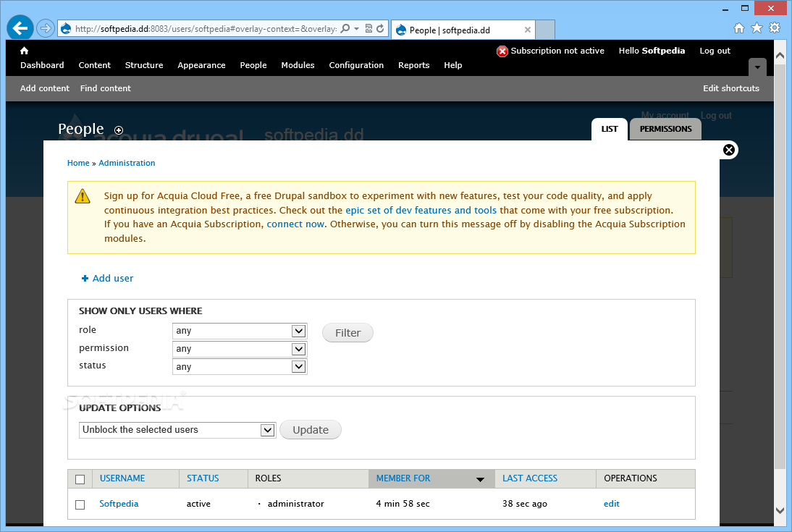This screenshot has height=532, width=792.
Task: Click the Drupal home icon in toolbar
Action: click(24, 51)
